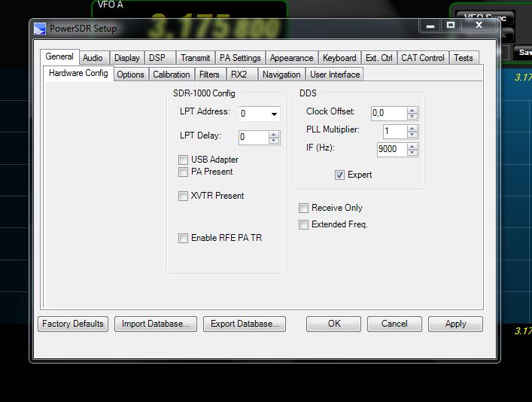
Task: Enable RFE PA TR checkbox
Action: click(183, 238)
